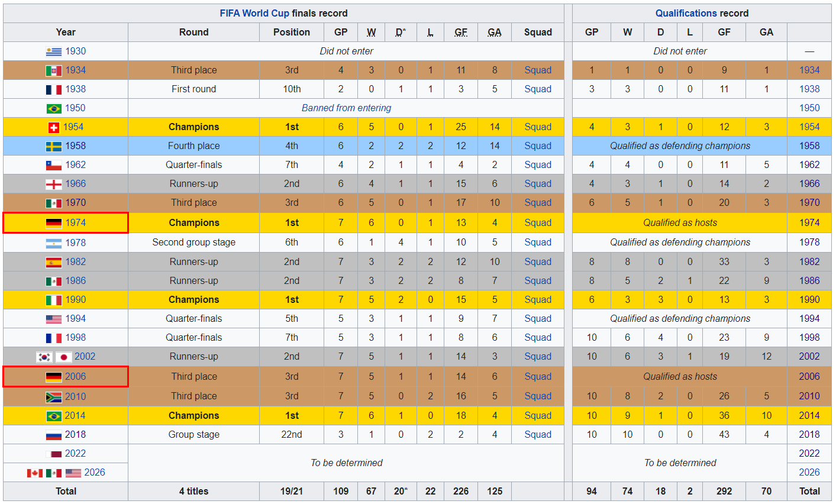This screenshot has height=504, width=836.
Task: Open the Squad link for 1990 Champions
Action: 538,300
